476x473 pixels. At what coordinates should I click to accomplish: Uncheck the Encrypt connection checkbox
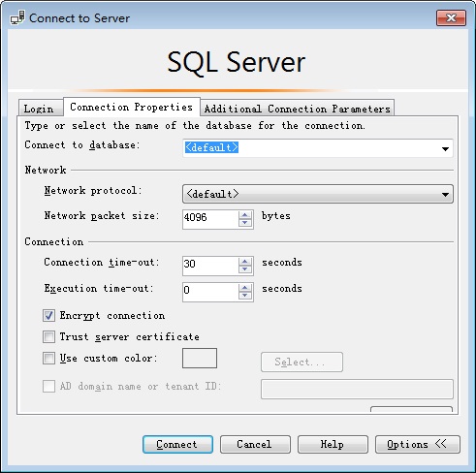click(48, 315)
